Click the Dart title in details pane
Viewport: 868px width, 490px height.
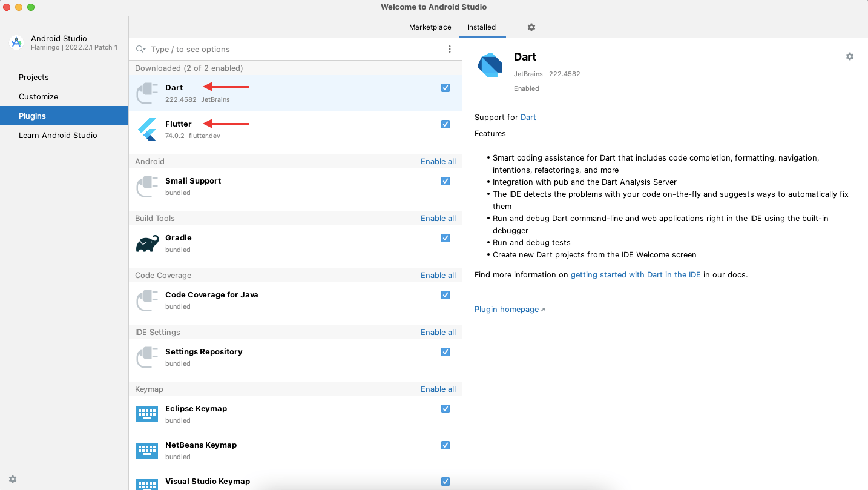(x=525, y=56)
